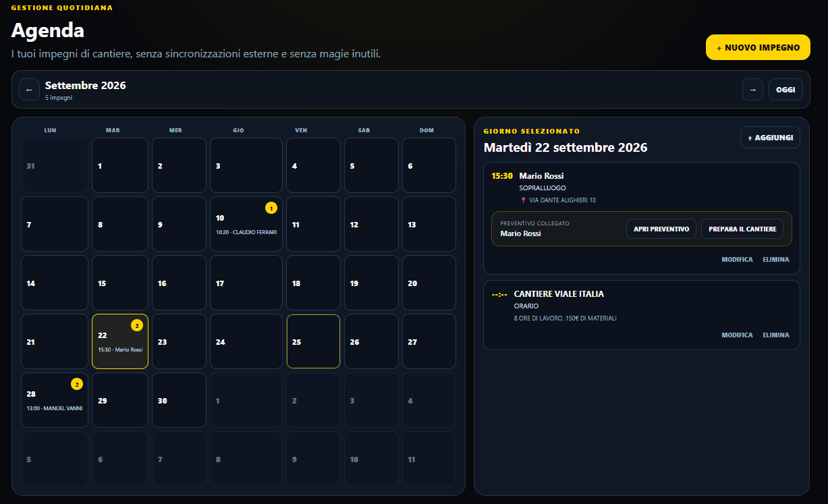Select day 15 in the calendar
The height and width of the screenshot is (504, 828).
pos(120,283)
